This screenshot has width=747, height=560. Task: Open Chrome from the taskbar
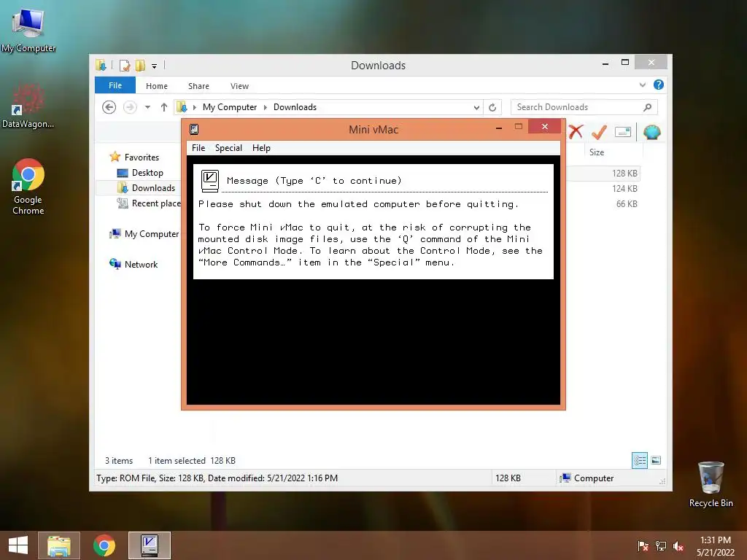pyautogui.click(x=104, y=545)
